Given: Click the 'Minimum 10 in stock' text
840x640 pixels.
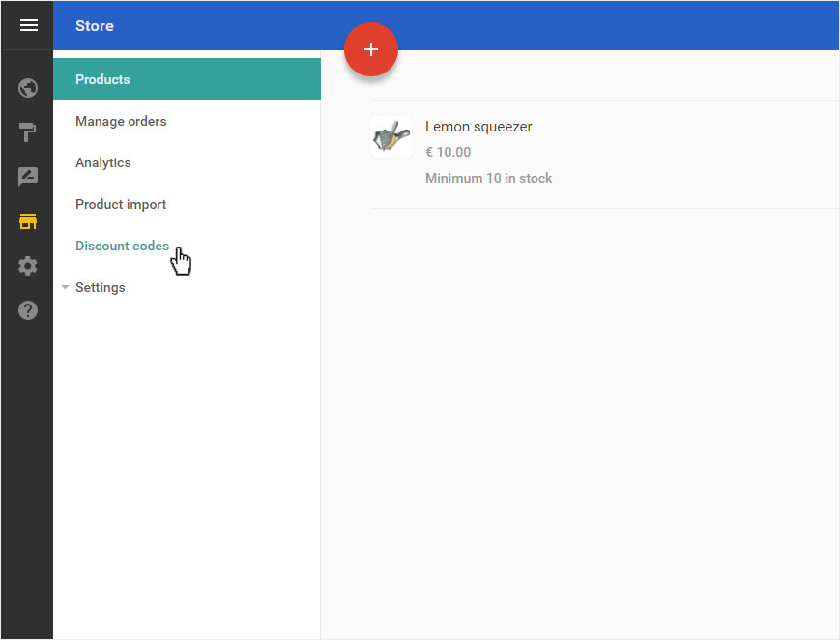Looking at the screenshot, I should tap(488, 178).
